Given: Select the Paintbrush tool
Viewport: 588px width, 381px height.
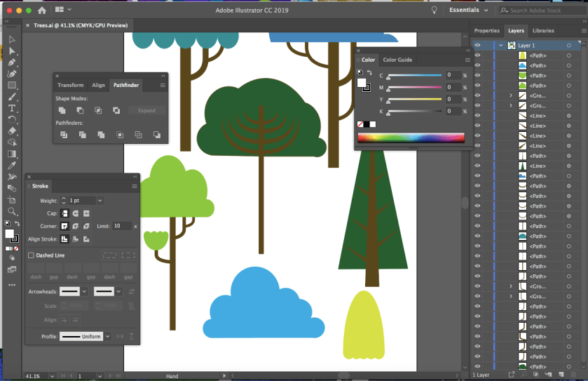Looking at the screenshot, I should (x=12, y=96).
